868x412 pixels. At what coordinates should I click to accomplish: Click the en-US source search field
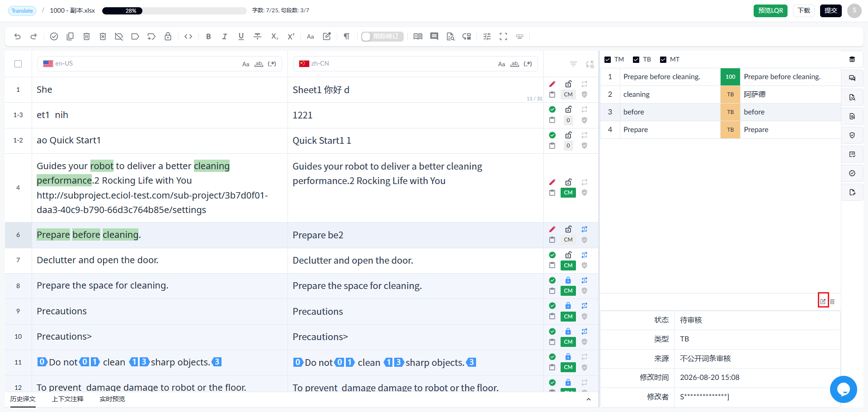pyautogui.click(x=160, y=64)
